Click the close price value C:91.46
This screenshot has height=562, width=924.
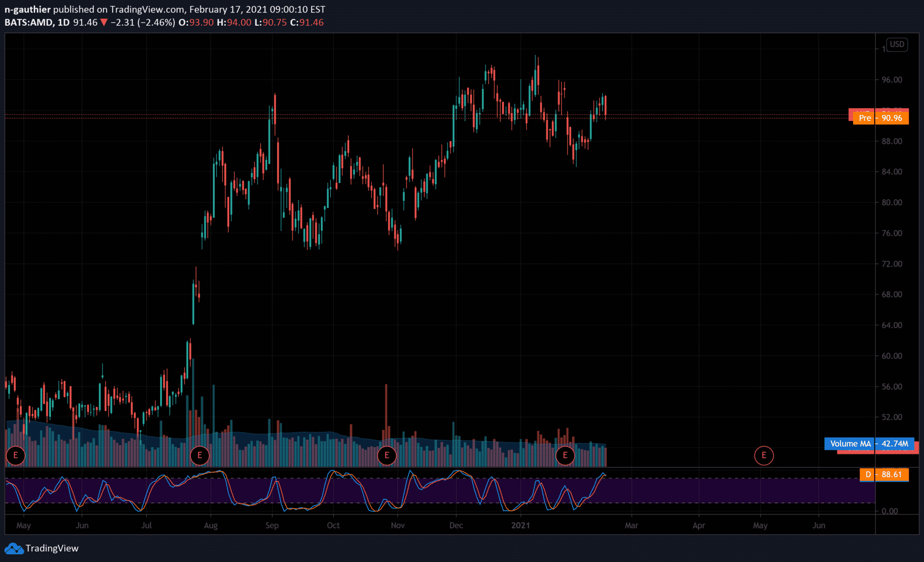tap(307, 23)
